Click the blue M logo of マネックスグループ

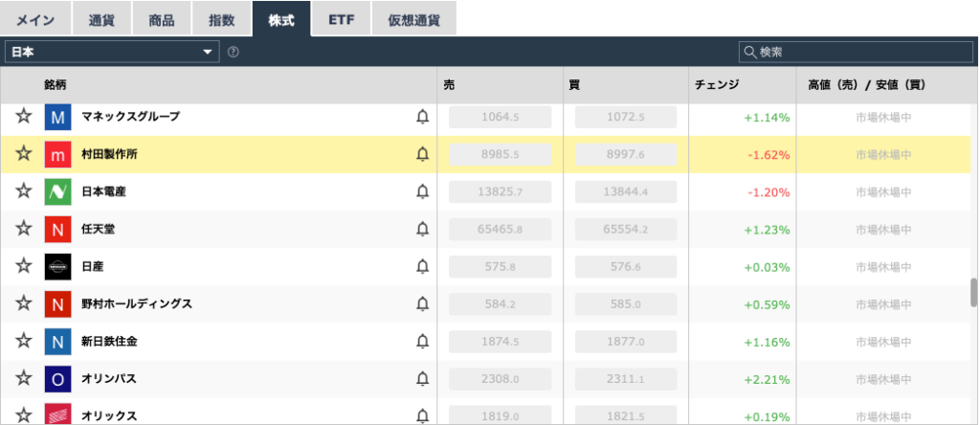click(57, 117)
